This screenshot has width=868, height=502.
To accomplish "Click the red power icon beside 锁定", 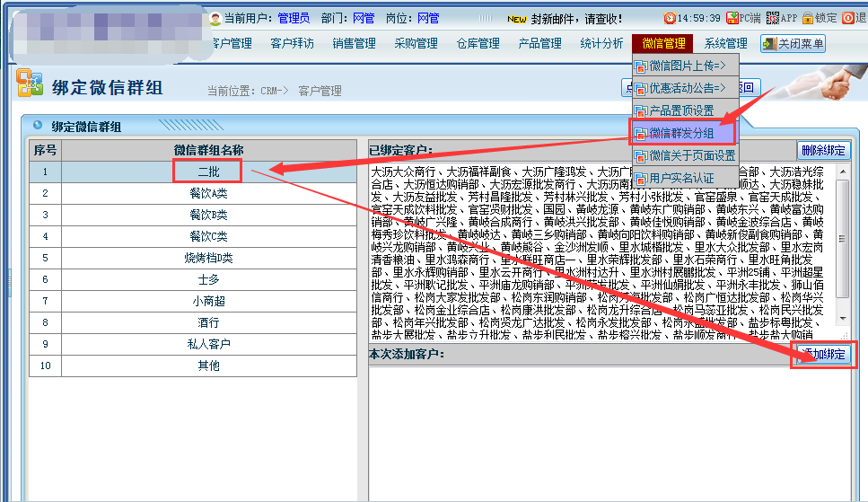I will 848,18.
